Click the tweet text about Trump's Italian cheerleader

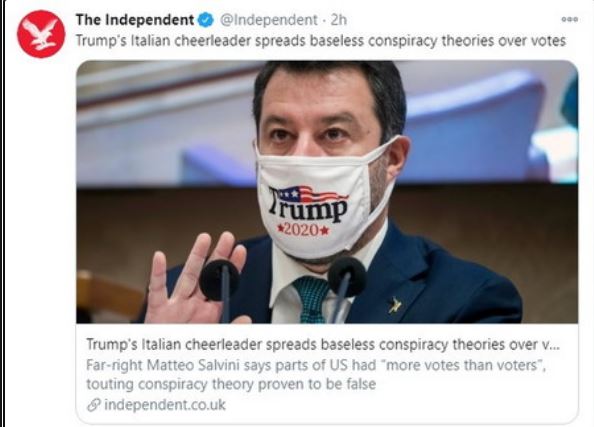click(x=321, y=41)
